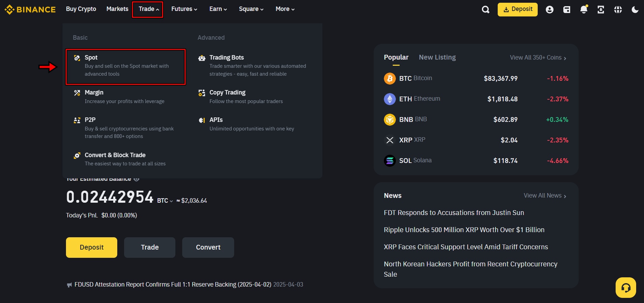This screenshot has height=303, width=644.
Task: Open the app download icon
Action: click(x=601, y=10)
